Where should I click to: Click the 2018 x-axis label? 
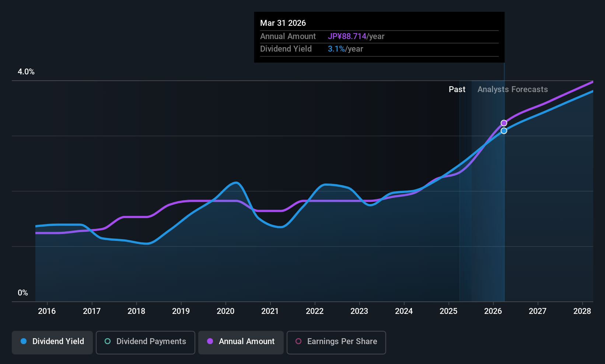click(136, 311)
